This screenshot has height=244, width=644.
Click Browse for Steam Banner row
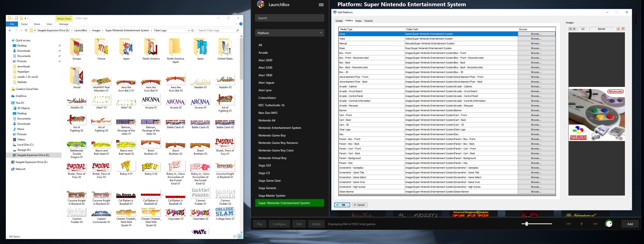coord(536,191)
